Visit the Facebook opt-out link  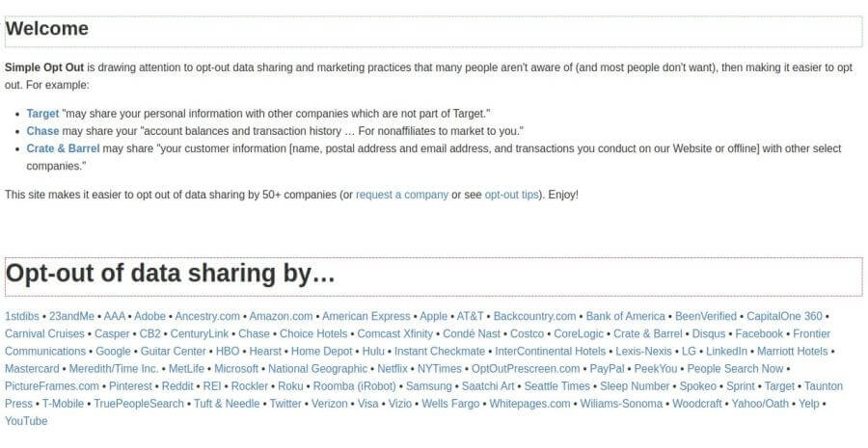pos(759,334)
